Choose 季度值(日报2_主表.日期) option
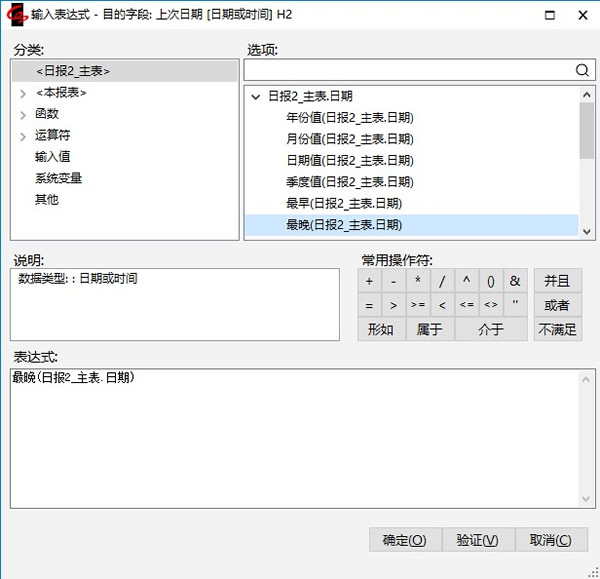 click(349, 182)
